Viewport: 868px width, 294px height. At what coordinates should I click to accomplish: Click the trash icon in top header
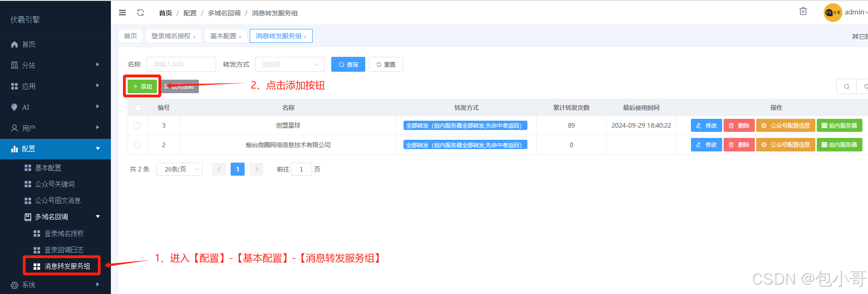coord(803,11)
